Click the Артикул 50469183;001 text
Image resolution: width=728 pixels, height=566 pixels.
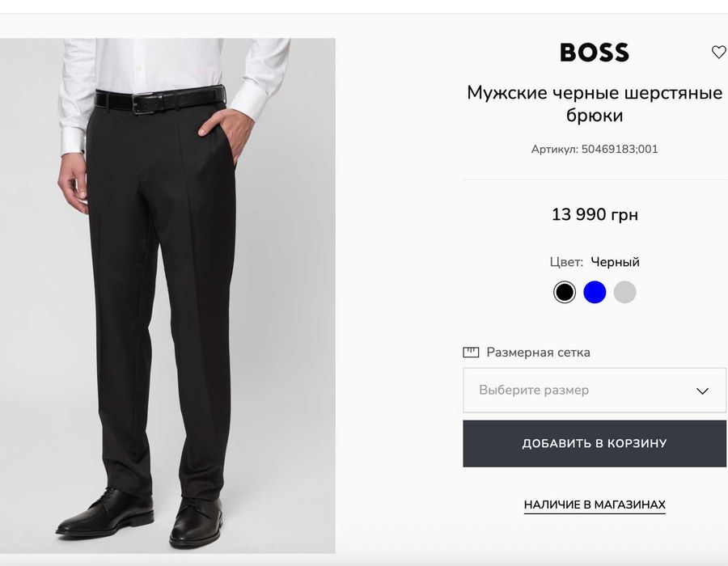pyautogui.click(x=595, y=150)
